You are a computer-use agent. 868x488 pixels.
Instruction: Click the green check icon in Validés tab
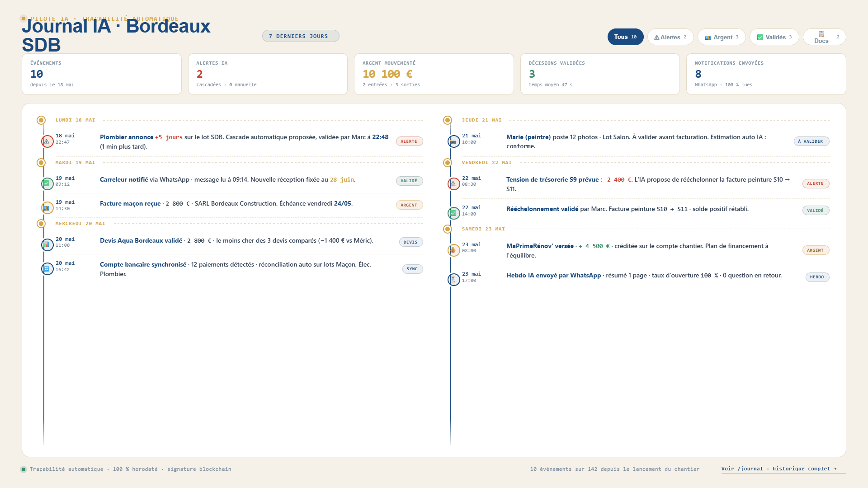760,38
